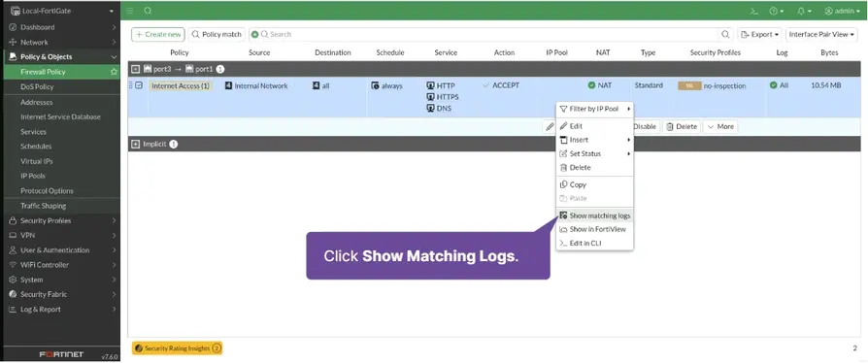Click the Delete button in row toolbar

(682, 127)
